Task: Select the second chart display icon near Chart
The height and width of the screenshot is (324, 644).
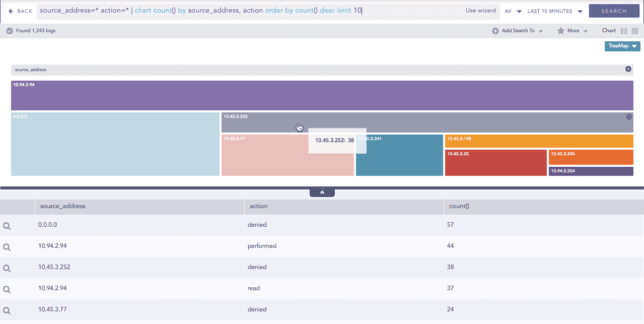Action: [634, 30]
